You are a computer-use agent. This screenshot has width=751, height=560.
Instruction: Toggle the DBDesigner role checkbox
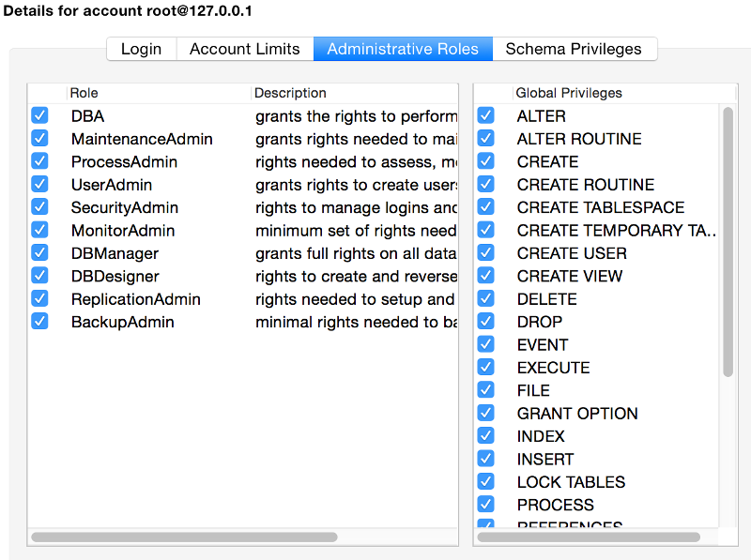39,276
